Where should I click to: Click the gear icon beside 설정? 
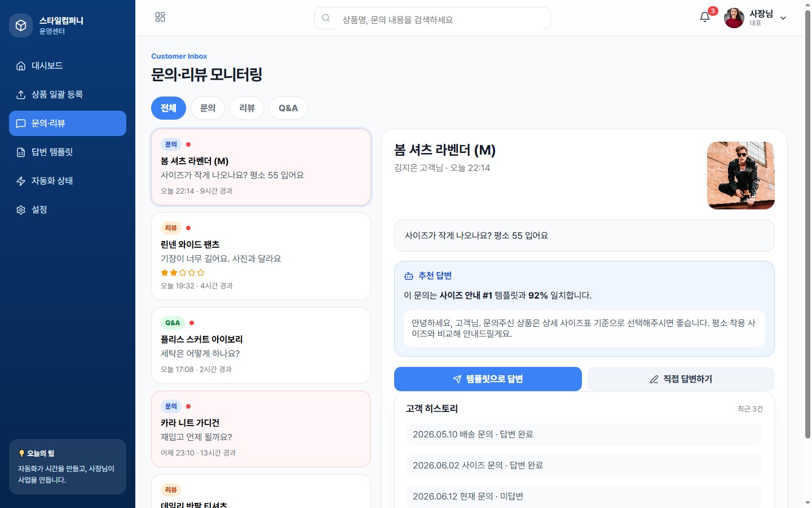tap(21, 210)
